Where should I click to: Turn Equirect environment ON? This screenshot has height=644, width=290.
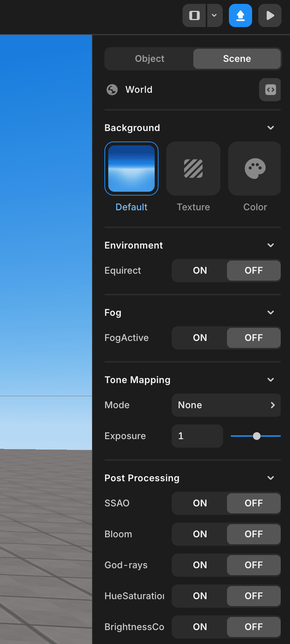200,271
